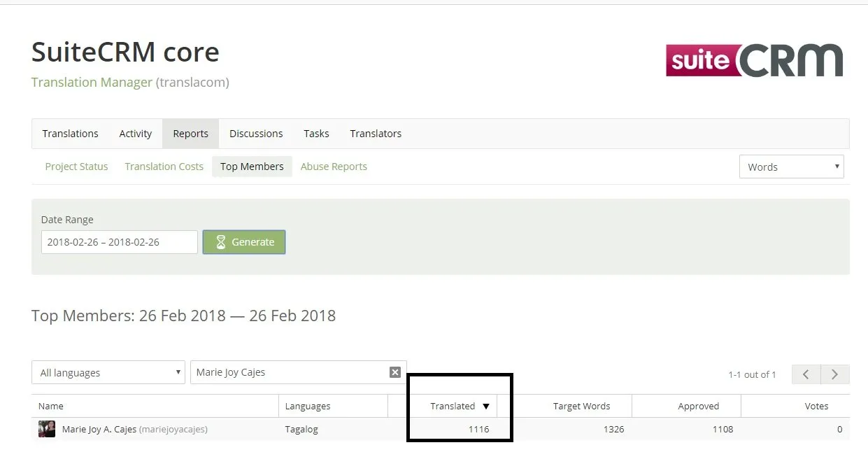Open the All languages dropdown
This screenshot has height=466, width=868.
coord(108,372)
